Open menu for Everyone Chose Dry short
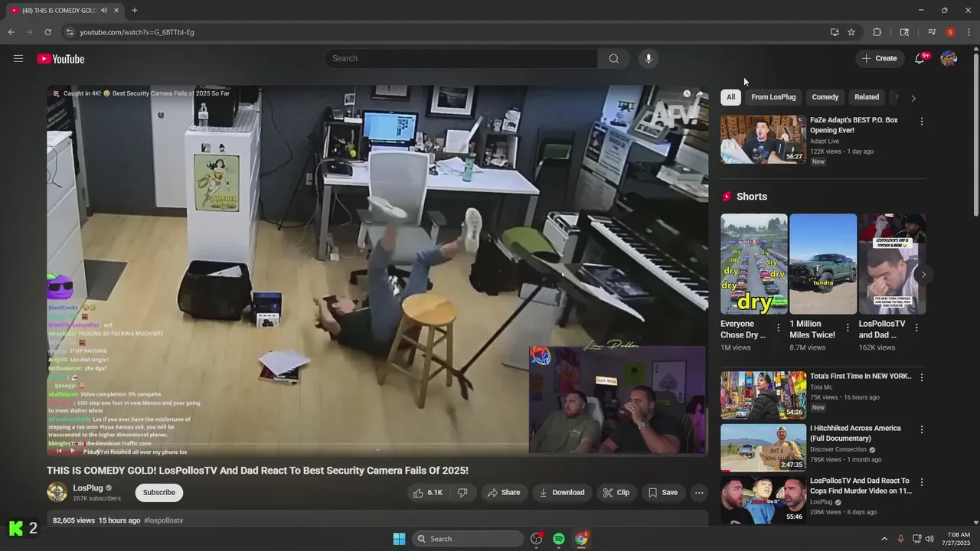Viewport: 980px width, 551px height. 779,328
